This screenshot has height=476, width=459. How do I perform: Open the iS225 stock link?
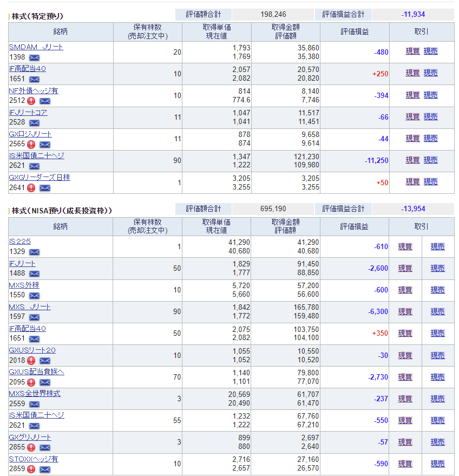(x=19, y=242)
